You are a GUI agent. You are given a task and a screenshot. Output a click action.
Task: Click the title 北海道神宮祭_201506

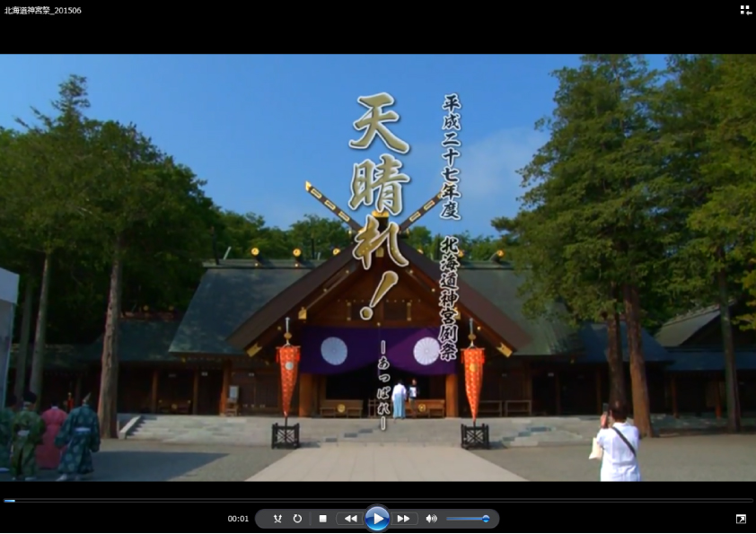[x=43, y=10]
